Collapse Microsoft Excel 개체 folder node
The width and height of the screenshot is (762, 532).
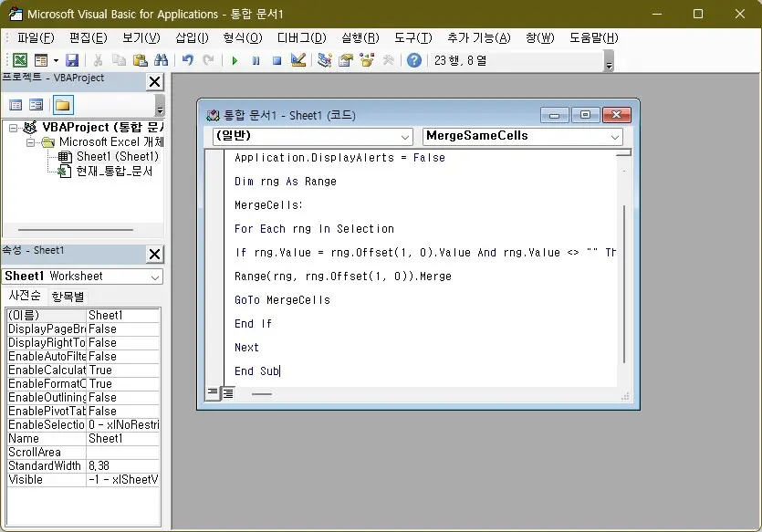(31, 143)
